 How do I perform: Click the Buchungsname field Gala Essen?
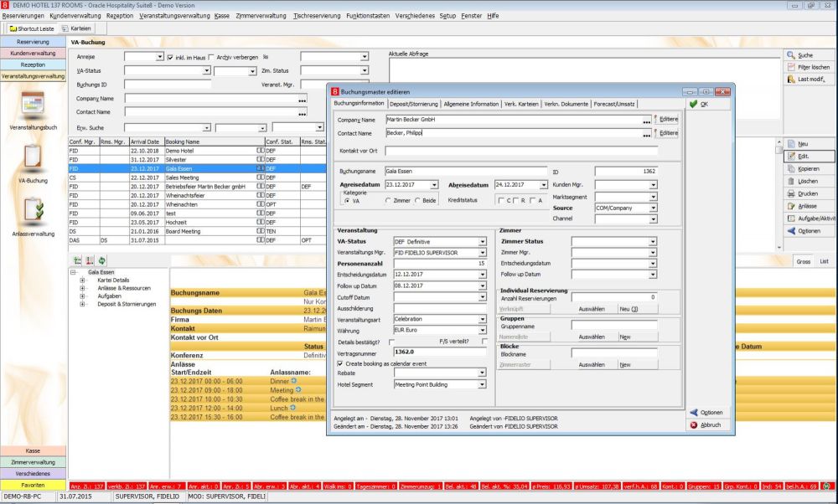[465, 172]
